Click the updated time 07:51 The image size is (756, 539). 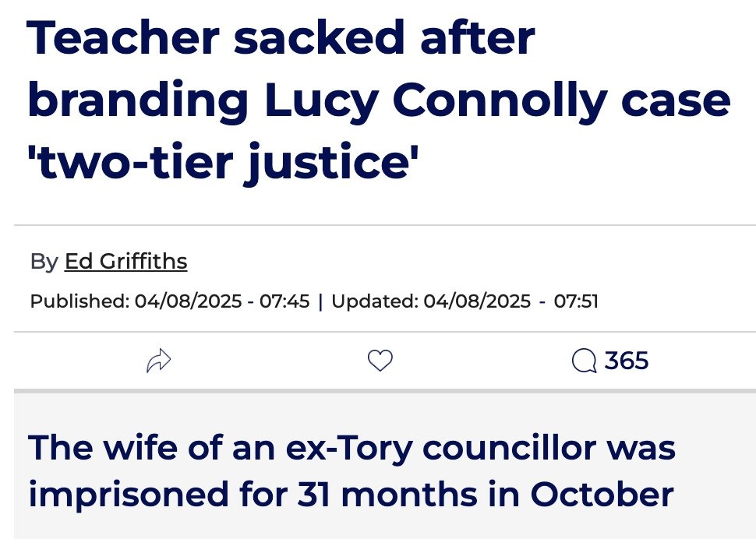click(x=576, y=301)
